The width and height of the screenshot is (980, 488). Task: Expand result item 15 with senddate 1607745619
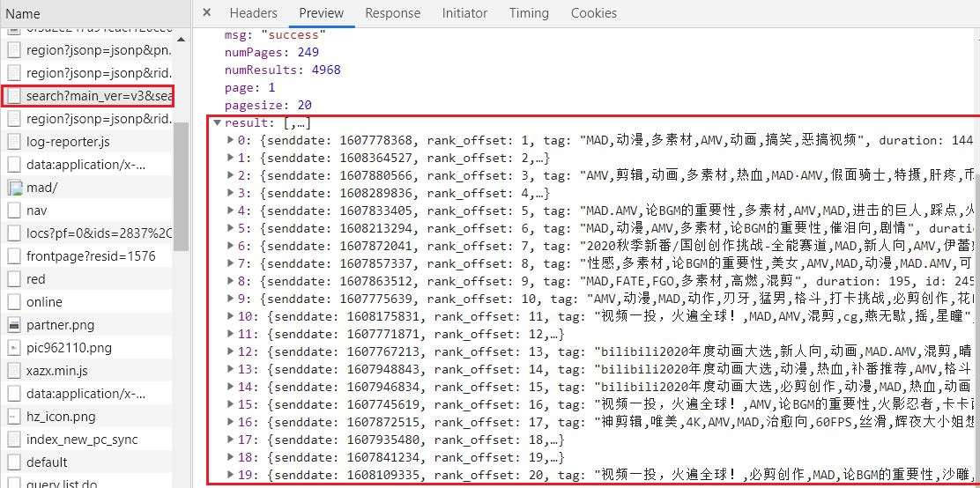tap(231, 403)
